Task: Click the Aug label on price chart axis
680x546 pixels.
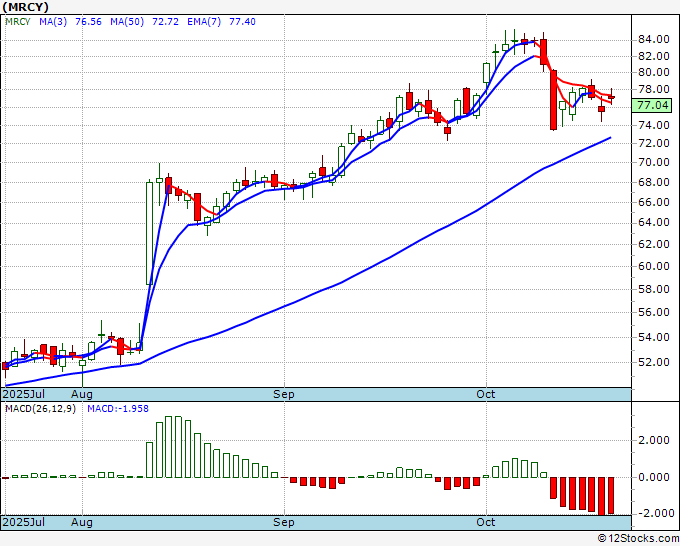Action: 82,394
